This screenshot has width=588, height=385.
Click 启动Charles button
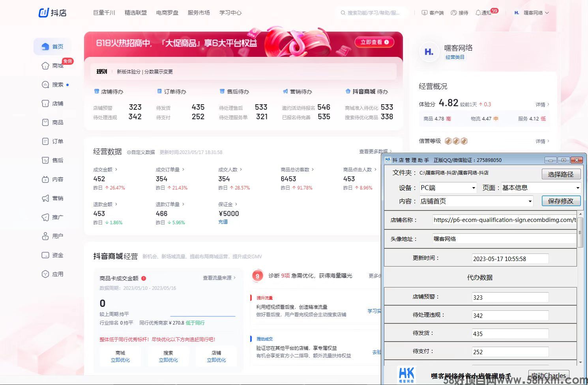point(549,376)
